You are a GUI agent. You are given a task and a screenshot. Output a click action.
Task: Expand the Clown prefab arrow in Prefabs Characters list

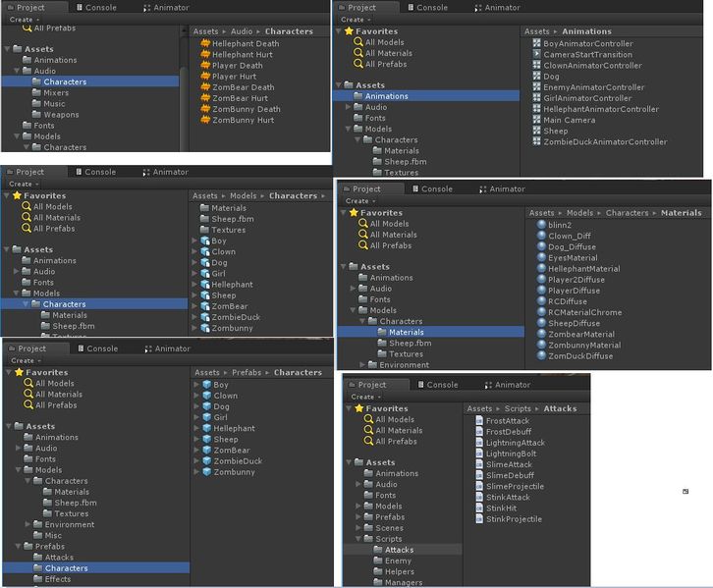click(196, 396)
